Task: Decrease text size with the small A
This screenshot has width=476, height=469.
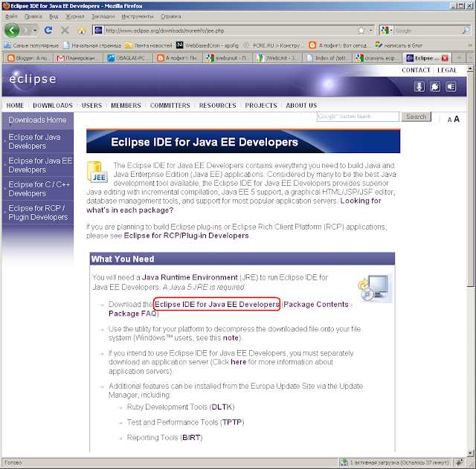Action: tap(449, 120)
